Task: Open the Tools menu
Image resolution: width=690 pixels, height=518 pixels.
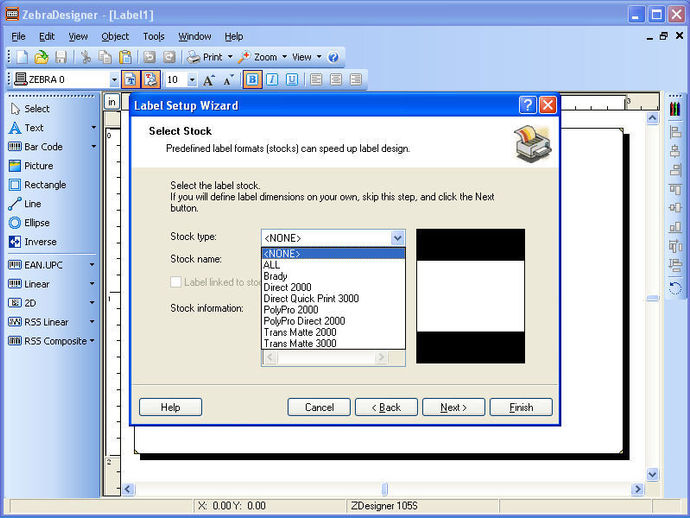Action: pos(154,37)
